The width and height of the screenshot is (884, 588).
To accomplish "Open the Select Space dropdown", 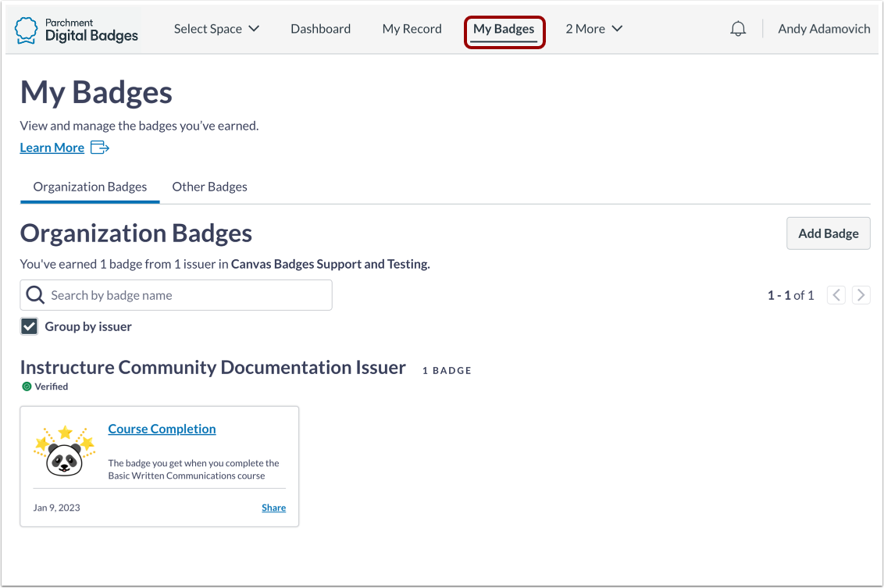I will point(216,28).
